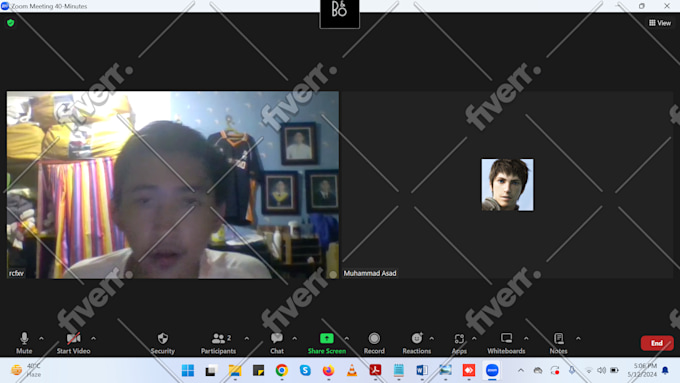The width and height of the screenshot is (680, 383).
Task: Click the green encryption shield icon
Action: [11, 23]
